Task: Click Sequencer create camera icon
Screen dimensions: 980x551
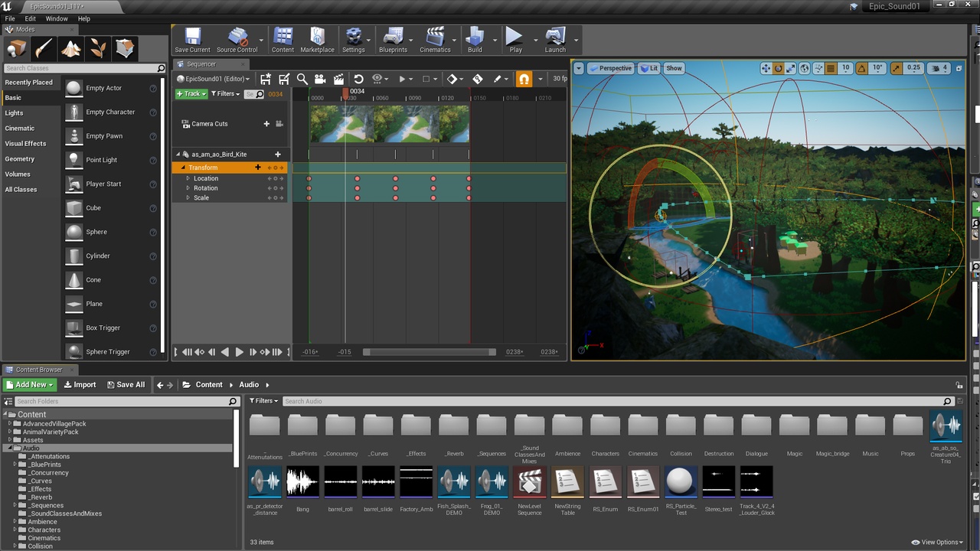Action: 320,79
